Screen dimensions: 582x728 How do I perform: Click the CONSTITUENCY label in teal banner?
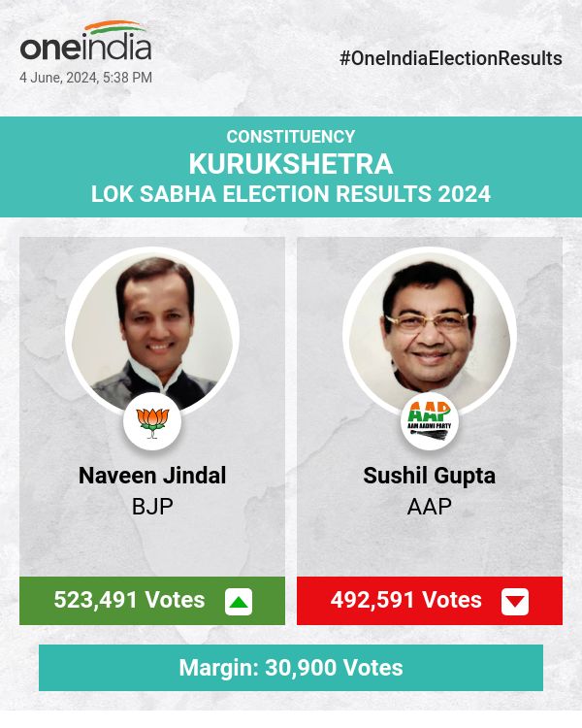pyautogui.click(x=291, y=137)
